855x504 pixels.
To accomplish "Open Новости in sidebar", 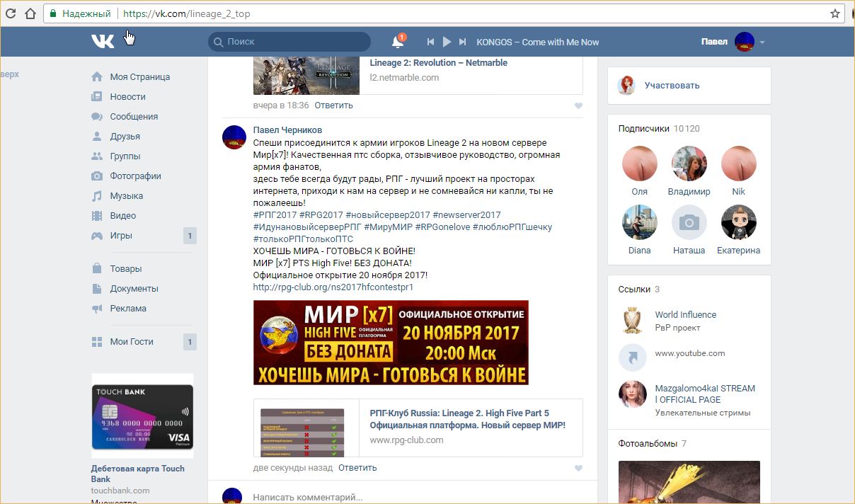I will [x=127, y=96].
